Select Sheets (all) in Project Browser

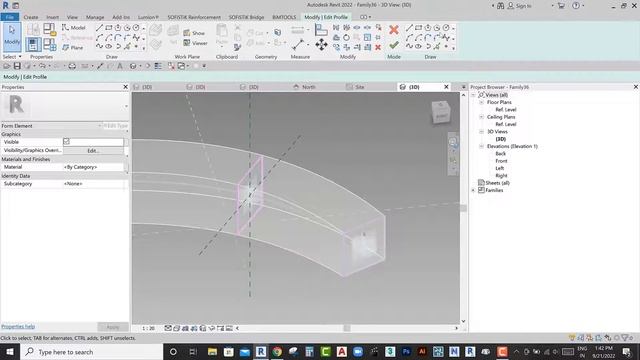click(x=497, y=183)
